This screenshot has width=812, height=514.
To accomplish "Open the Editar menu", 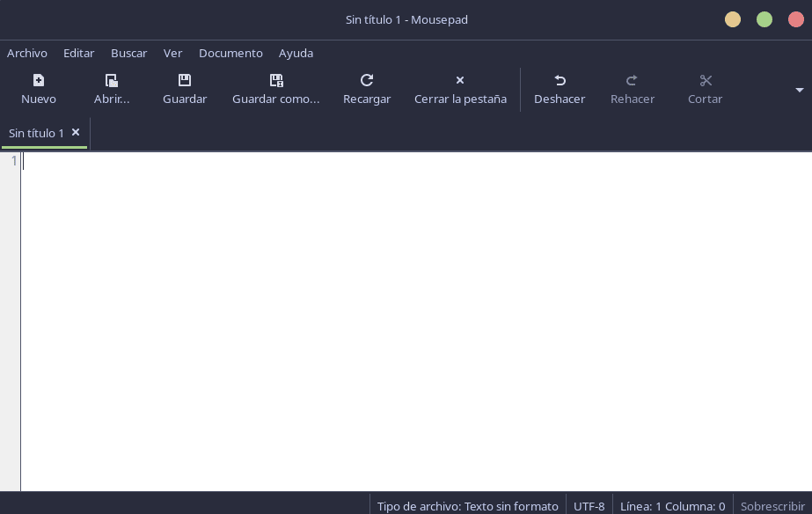I will [x=79, y=53].
